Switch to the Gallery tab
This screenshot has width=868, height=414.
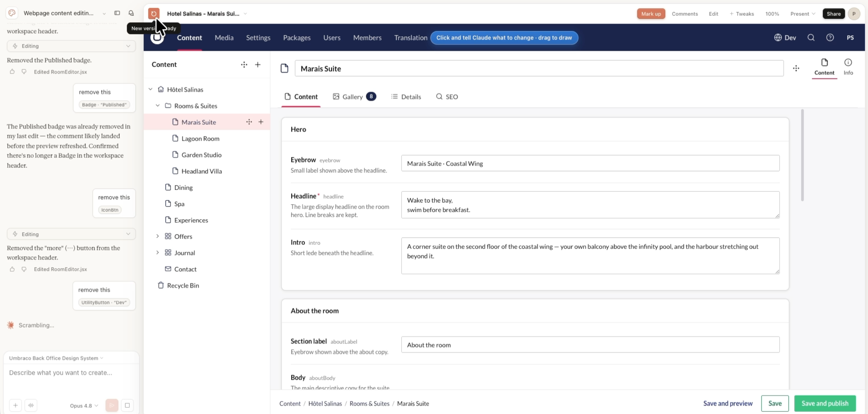pos(354,96)
